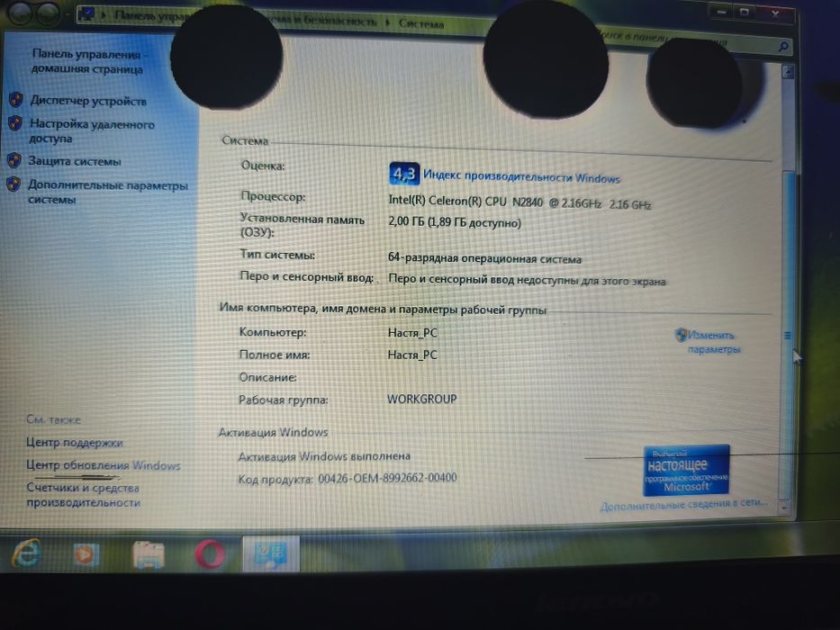This screenshot has height=630, width=840.
Task: Open Защита системы link
Action: [x=75, y=161]
